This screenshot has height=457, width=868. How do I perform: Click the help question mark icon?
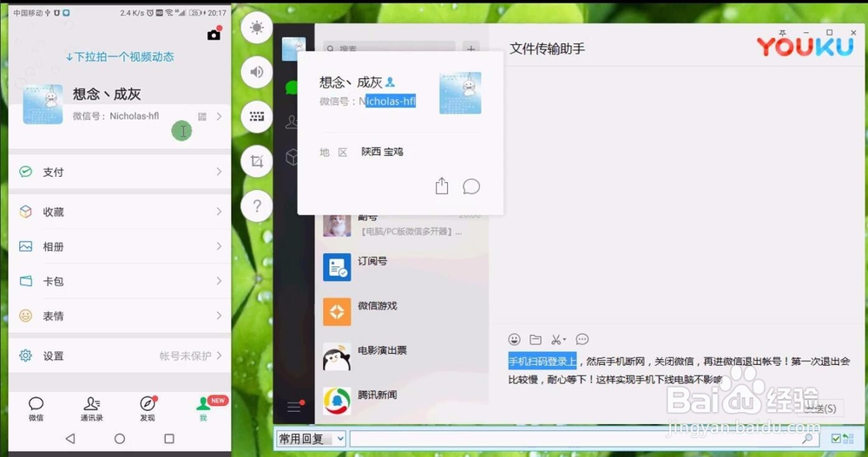click(257, 206)
